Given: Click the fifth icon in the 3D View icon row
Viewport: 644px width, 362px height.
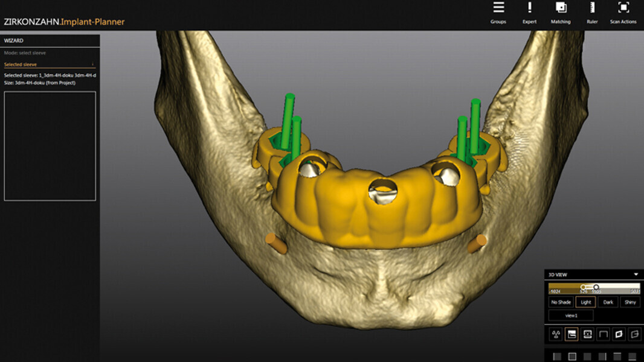Looking at the screenshot, I should [619, 334].
